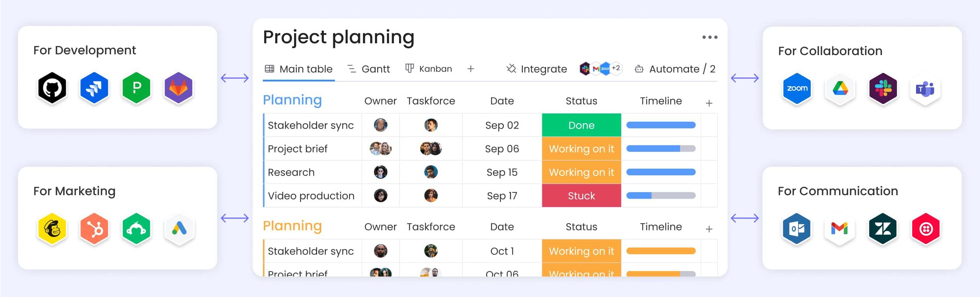
Task: Click the GitLab hexagon icon
Action: pos(178,88)
